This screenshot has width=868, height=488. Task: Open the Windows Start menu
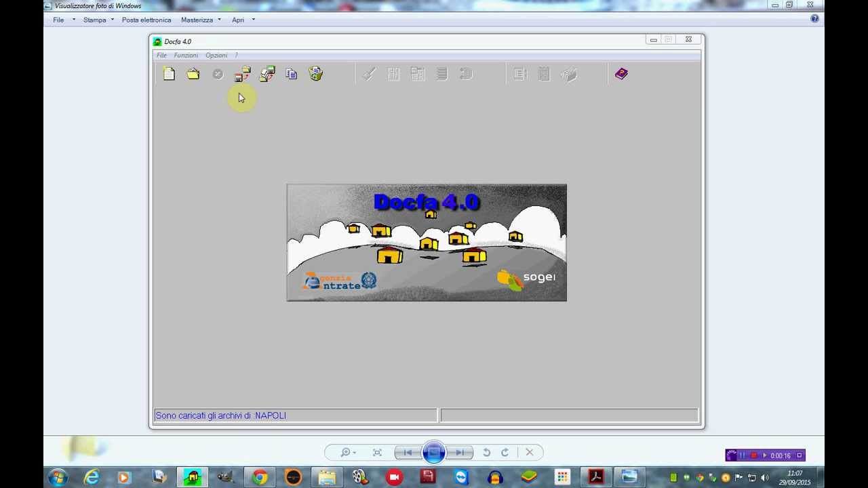(58, 478)
